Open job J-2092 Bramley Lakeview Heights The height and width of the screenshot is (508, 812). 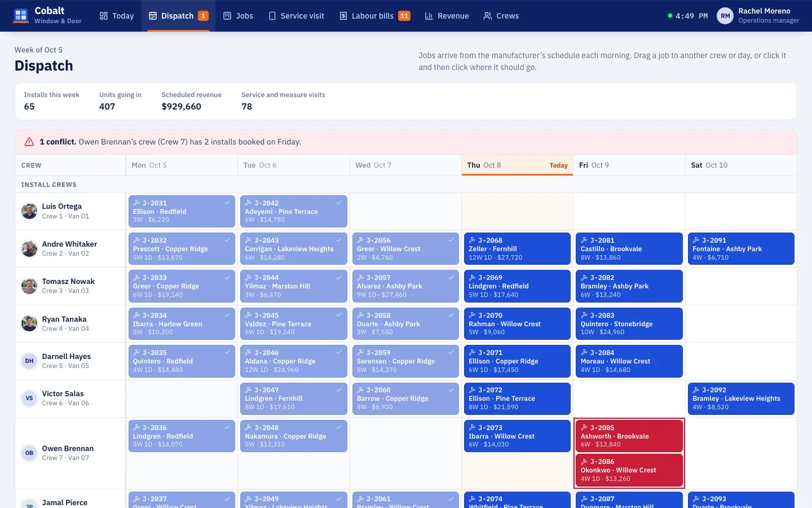[741, 398]
